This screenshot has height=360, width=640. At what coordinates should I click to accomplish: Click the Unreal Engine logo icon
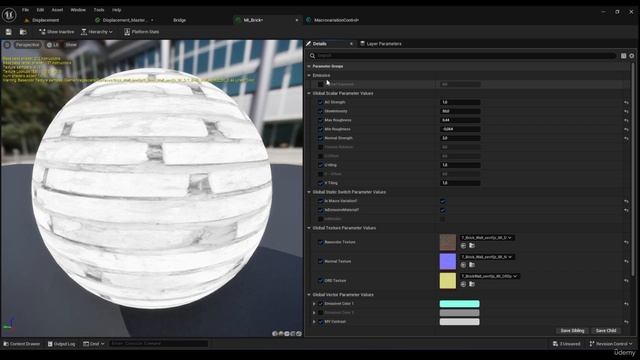[x=9, y=15]
